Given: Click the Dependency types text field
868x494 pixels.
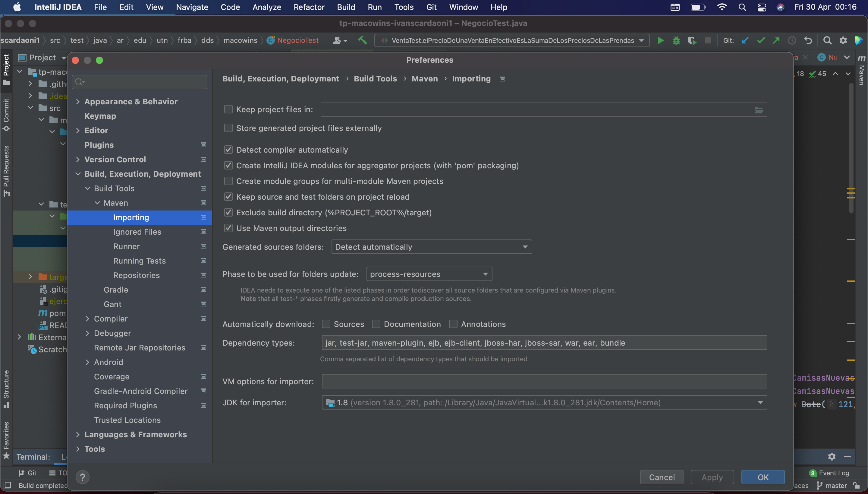Looking at the screenshot, I should coord(544,343).
